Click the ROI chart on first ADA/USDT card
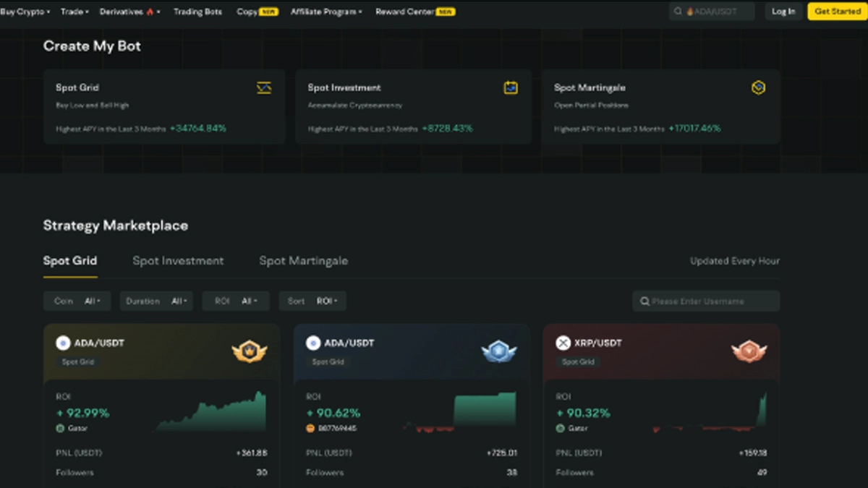The width and height of the screenshot is (868, 488). pyautogui.click(x=211, y=413)
